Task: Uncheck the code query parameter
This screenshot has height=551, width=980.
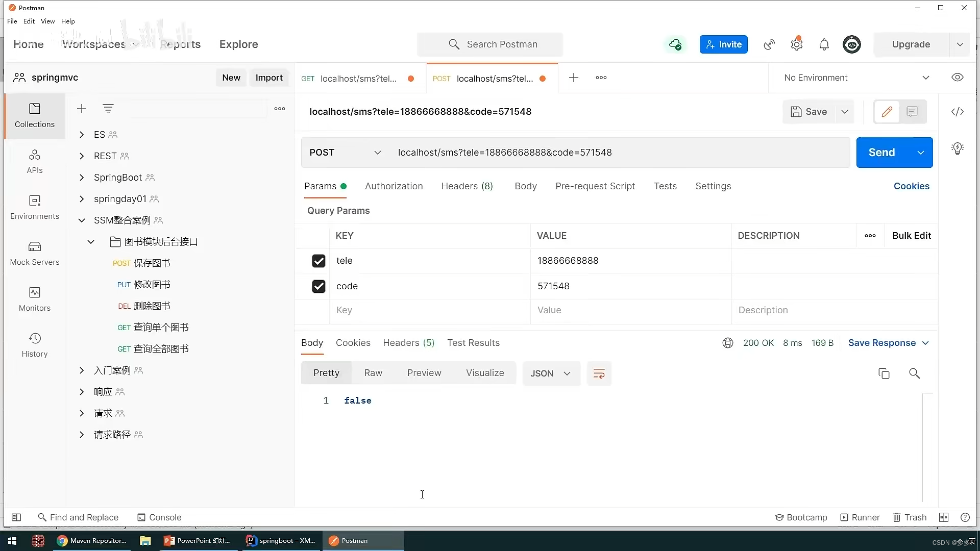Action: click(318, 286)
